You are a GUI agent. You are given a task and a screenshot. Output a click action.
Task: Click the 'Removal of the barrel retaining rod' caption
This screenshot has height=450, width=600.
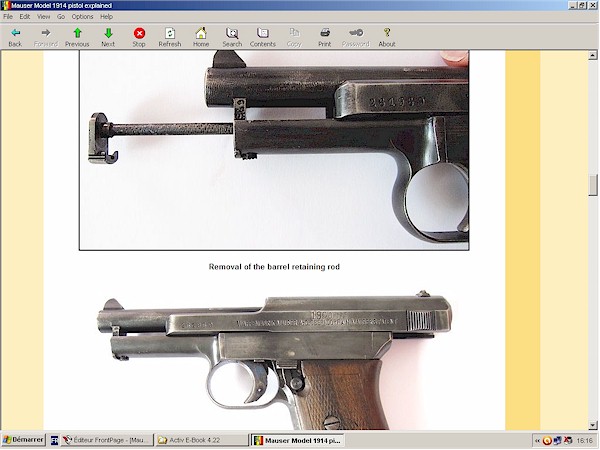[274, 267]
